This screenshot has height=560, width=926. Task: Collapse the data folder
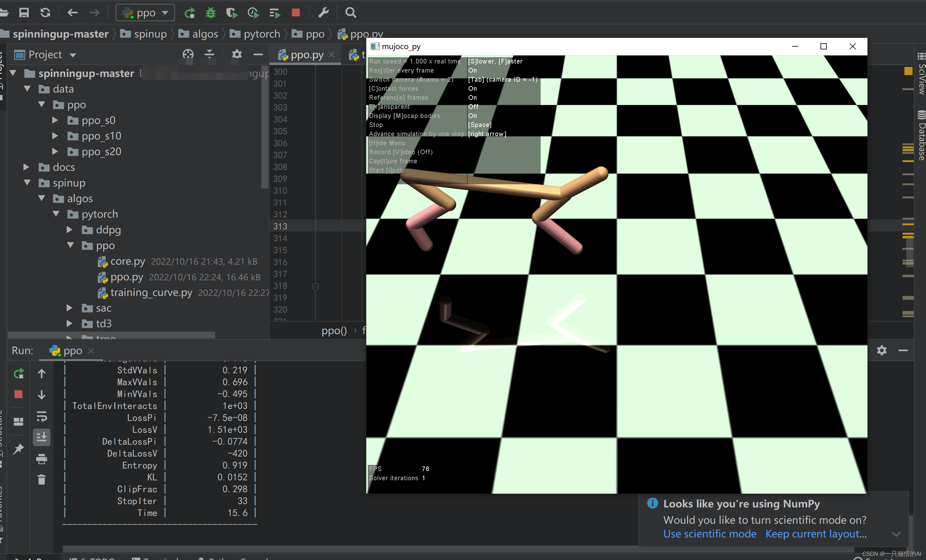pos(27,89)
